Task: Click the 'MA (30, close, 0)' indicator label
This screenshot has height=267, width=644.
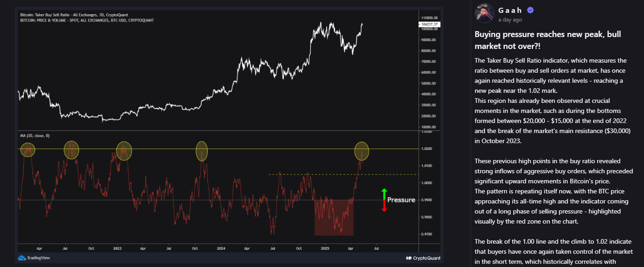Action: coord(35,135)
